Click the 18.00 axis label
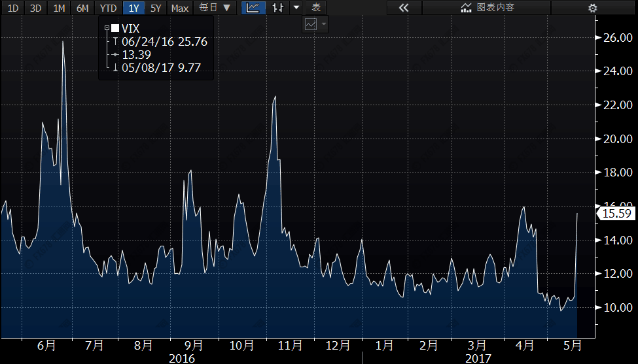The height and width of the screenshot is (364, 638). point(618,173)
